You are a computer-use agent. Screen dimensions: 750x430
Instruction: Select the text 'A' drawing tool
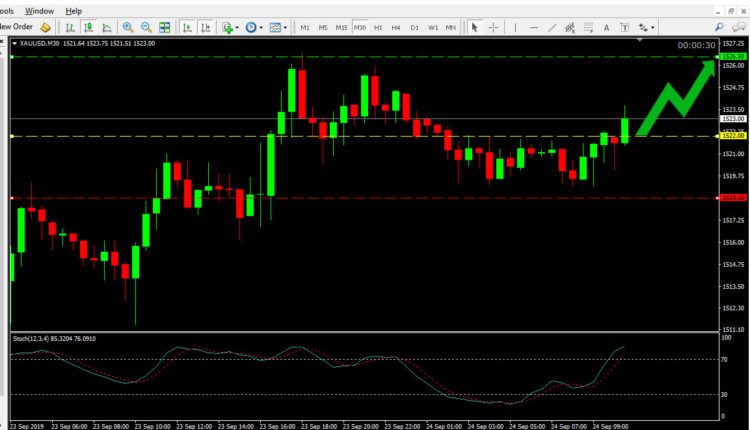coord(606,28)
